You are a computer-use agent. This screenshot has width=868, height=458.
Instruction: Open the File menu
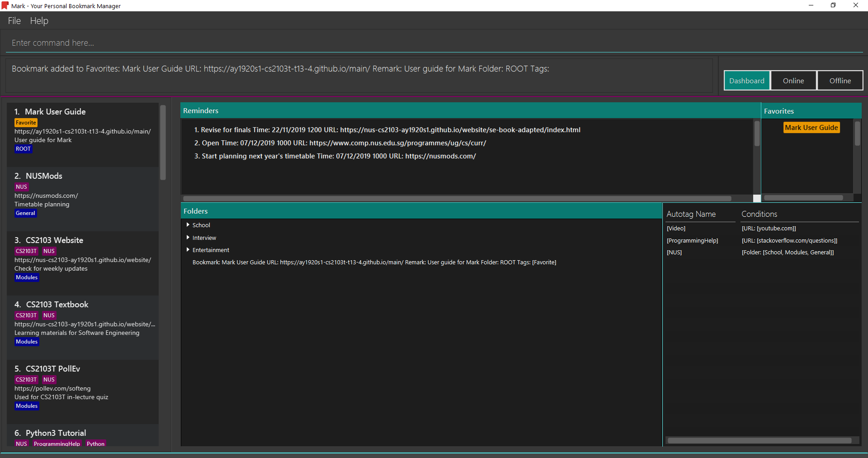point(14,21)
